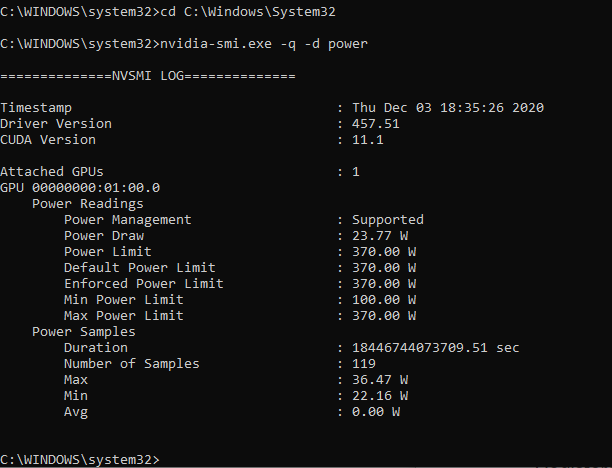This screenshot has width=612, height=468.
Task: Click Driver Version value 457.51
Action: (x=375, y=124)
